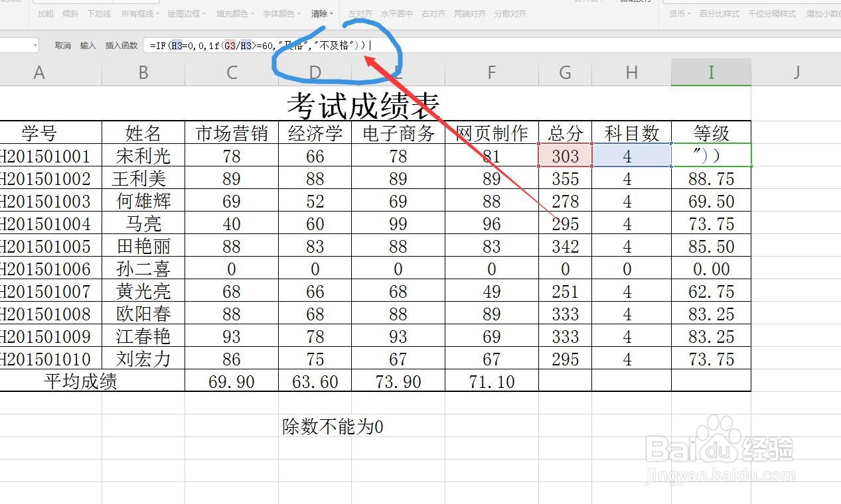Apply thousands separator style (千位分隔样式)
Viewport: 841px width, 504px height.
click(x=771, y=13)
